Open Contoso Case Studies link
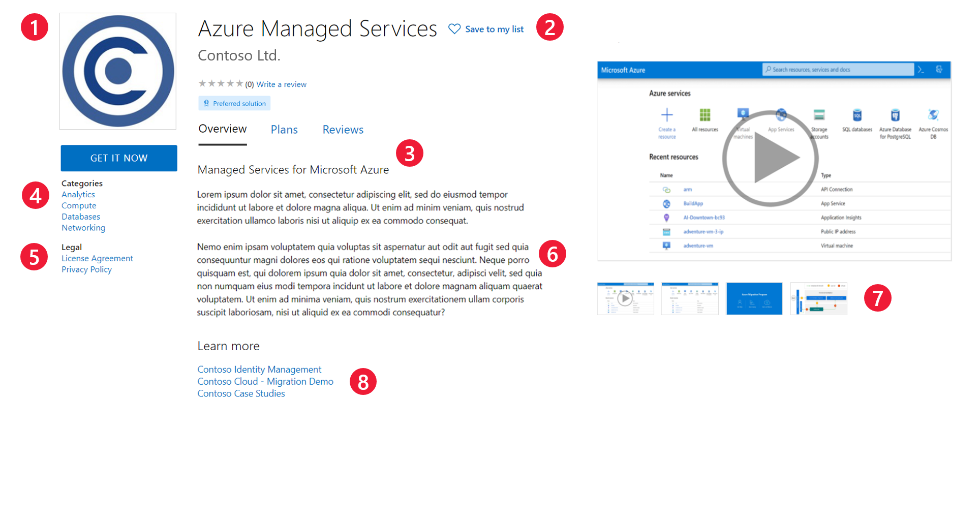 click(241, 393)
